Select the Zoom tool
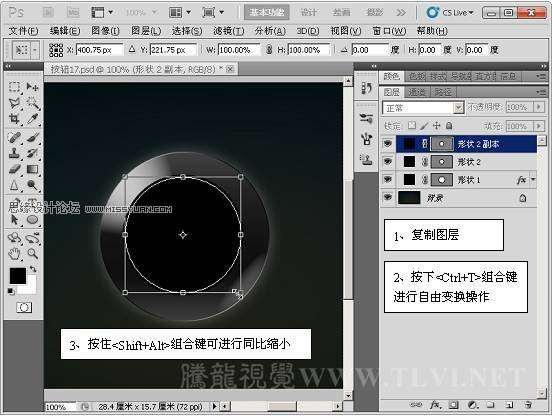The image size is (552, 416). 32,253
